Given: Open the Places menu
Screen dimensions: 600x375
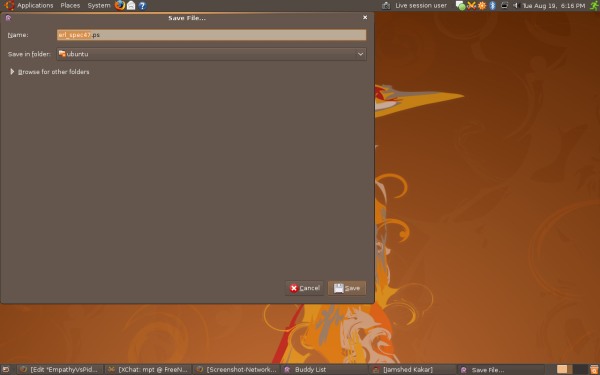Looking at the screenshot, I should point(70,5).
